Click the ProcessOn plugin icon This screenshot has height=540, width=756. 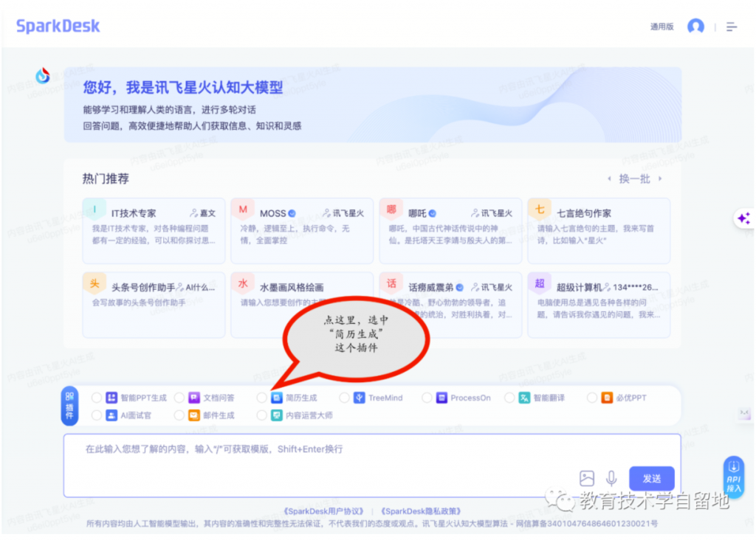(x=441, y=398)
